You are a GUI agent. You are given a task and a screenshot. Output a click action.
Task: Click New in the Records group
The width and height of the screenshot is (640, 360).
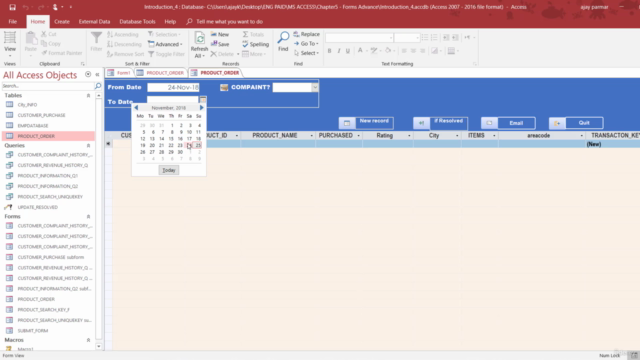tap(220, 34)
